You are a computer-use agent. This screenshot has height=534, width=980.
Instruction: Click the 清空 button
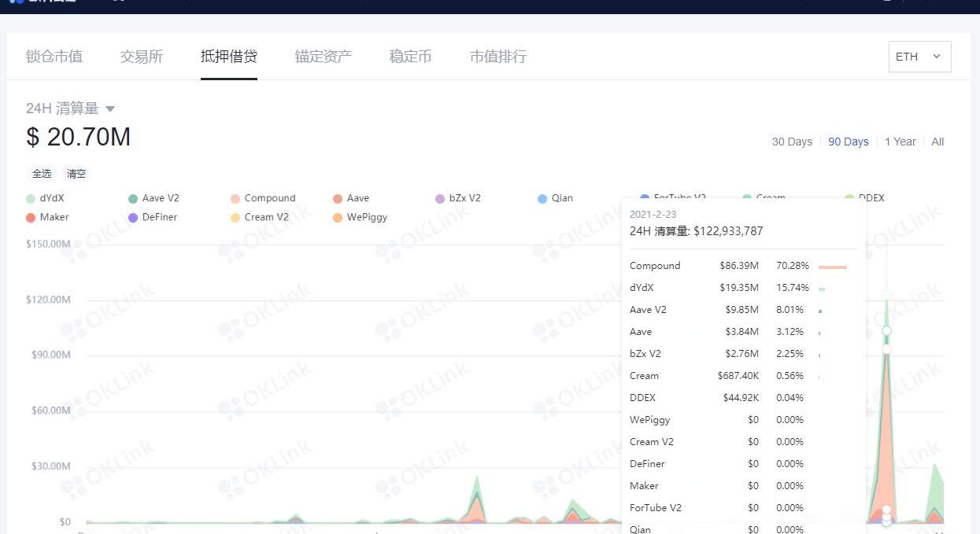76,174
